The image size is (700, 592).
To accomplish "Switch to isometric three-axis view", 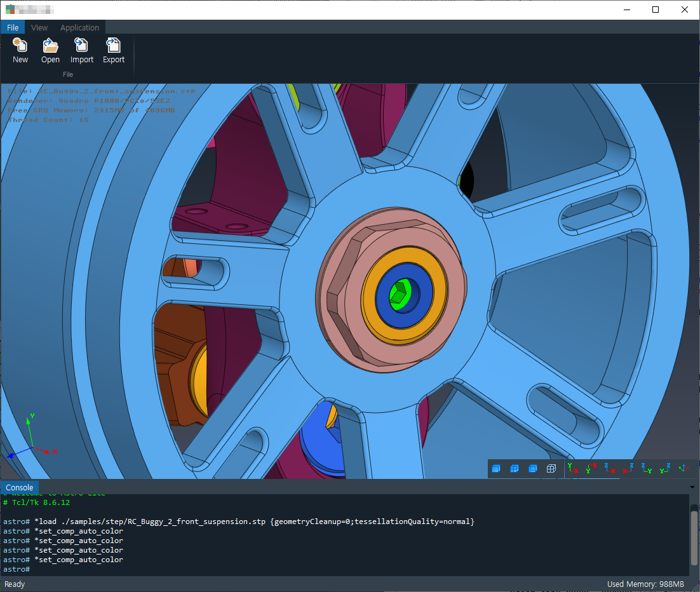I will (x=683, y=468).
